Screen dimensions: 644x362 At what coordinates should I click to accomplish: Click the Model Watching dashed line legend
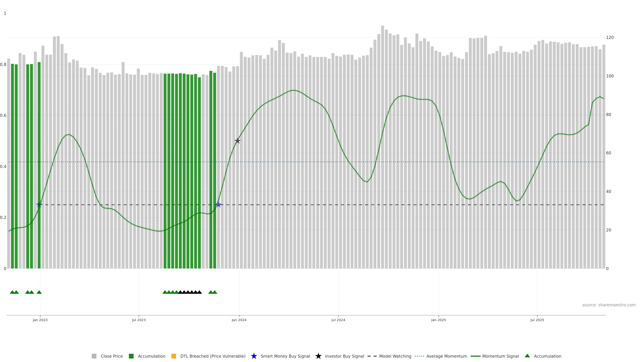click(372, 356)
